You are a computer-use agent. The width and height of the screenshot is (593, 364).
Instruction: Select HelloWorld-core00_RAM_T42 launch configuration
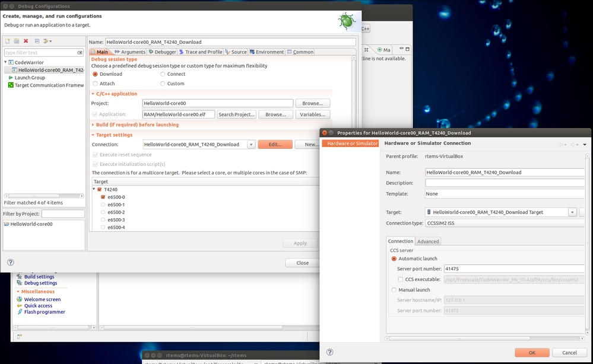click(x=47, y=70)
